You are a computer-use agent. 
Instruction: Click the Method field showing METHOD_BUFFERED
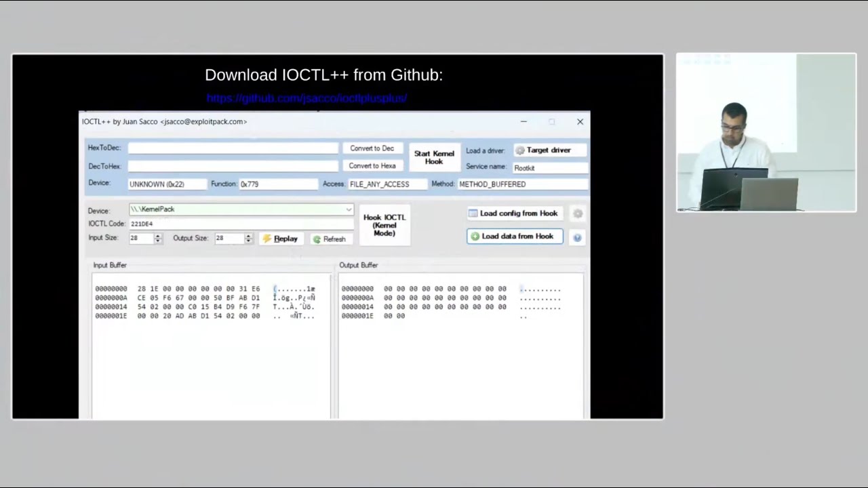point(522,184)
